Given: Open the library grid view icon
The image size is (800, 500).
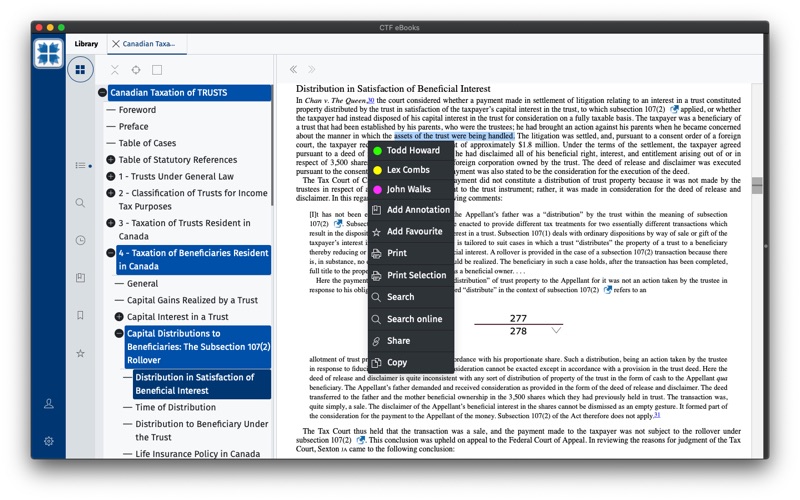Looking at the screenshot, I should click(80, 70).
